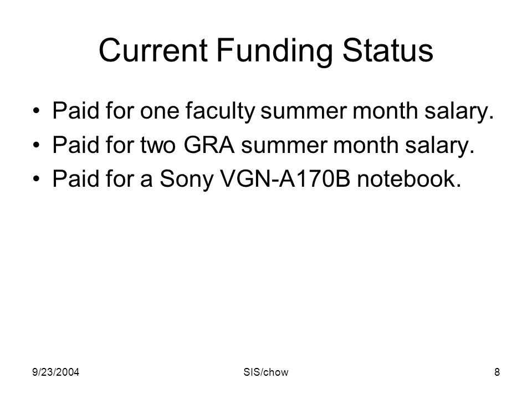Click the word 'GRA' in second bullet
Screen dimensions: 532x399
click(209, 145)
